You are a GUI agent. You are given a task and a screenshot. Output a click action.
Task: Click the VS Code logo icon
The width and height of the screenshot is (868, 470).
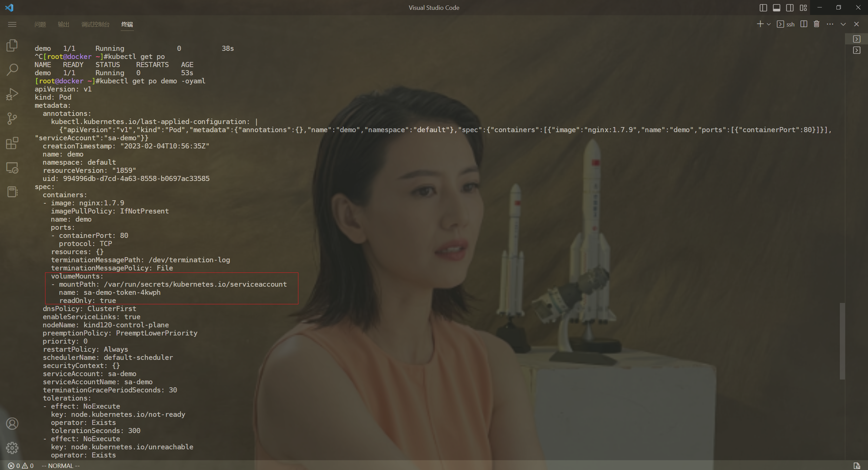(x=9, y=7)
